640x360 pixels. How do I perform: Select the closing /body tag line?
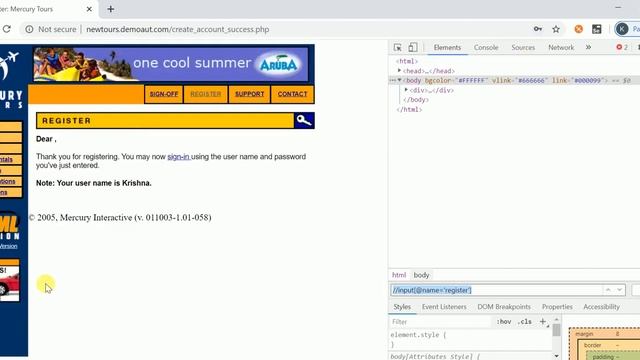click(x=416, y=100)
